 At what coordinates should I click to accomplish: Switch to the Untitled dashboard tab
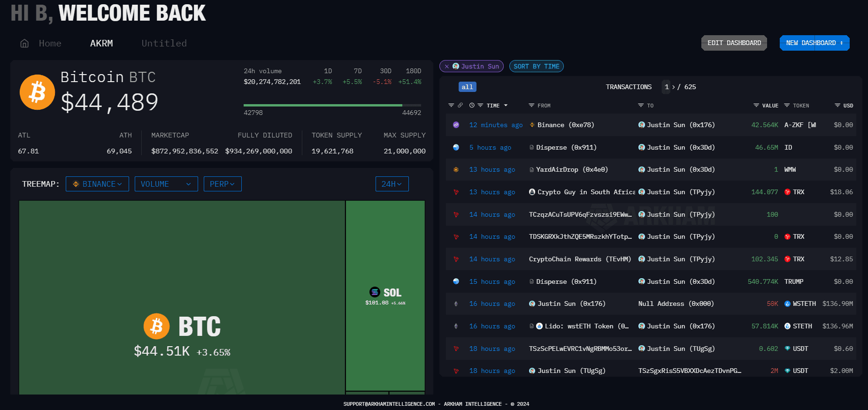coord(164,43)
